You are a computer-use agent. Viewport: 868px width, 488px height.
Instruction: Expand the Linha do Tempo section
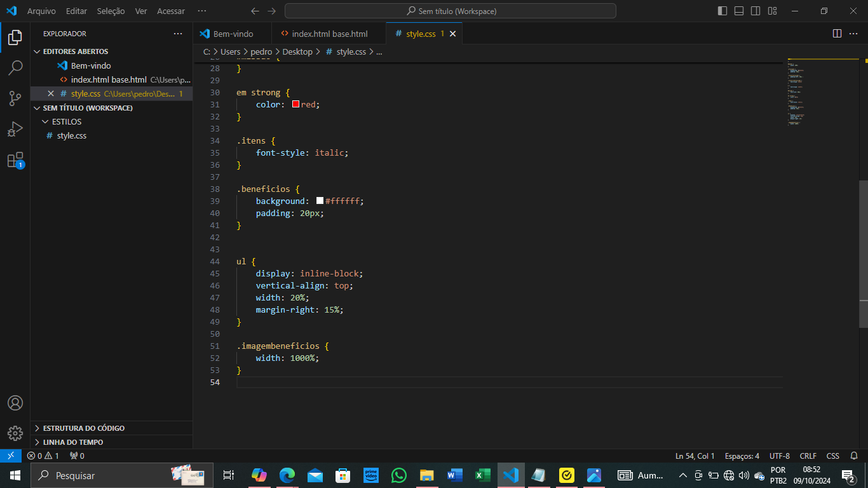tap(111, 442)
